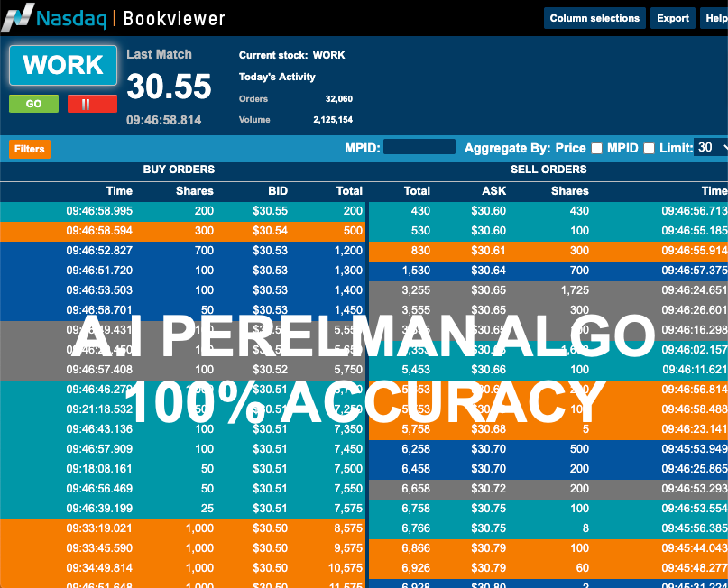
Task: Click buy total 7,575
Action: pyautogui.click(x=348, y=509)
